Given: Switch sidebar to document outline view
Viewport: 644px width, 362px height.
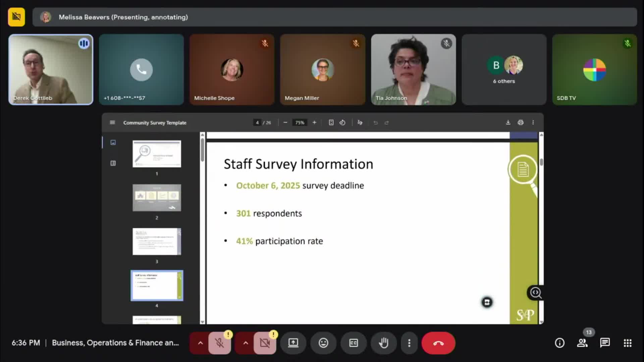Looking at the screenshot, I should (113, 163).
